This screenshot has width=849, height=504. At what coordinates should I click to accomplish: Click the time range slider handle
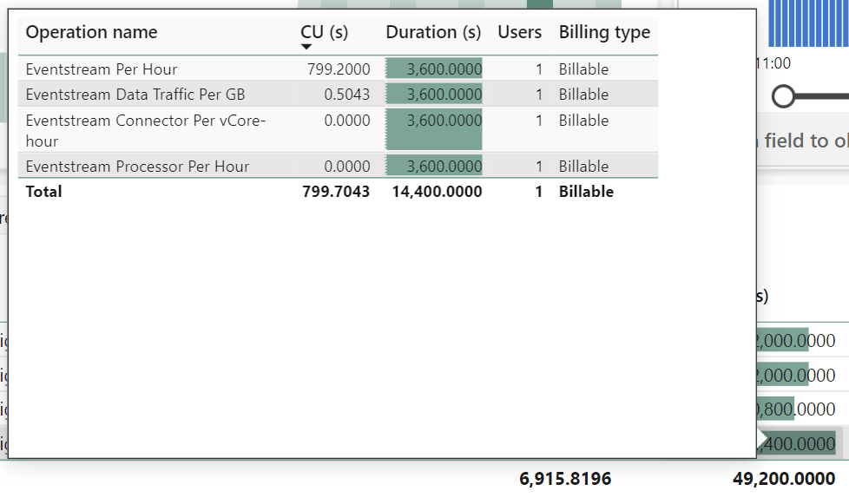click(x=783, y=96)
